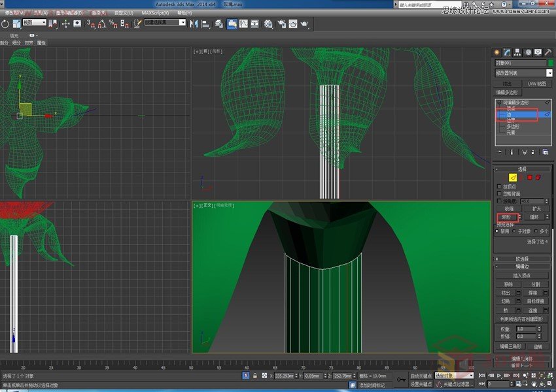Click the Grow selection button
Screen dimensions: 556x392
pyautogui.click(x=536, y=209)
